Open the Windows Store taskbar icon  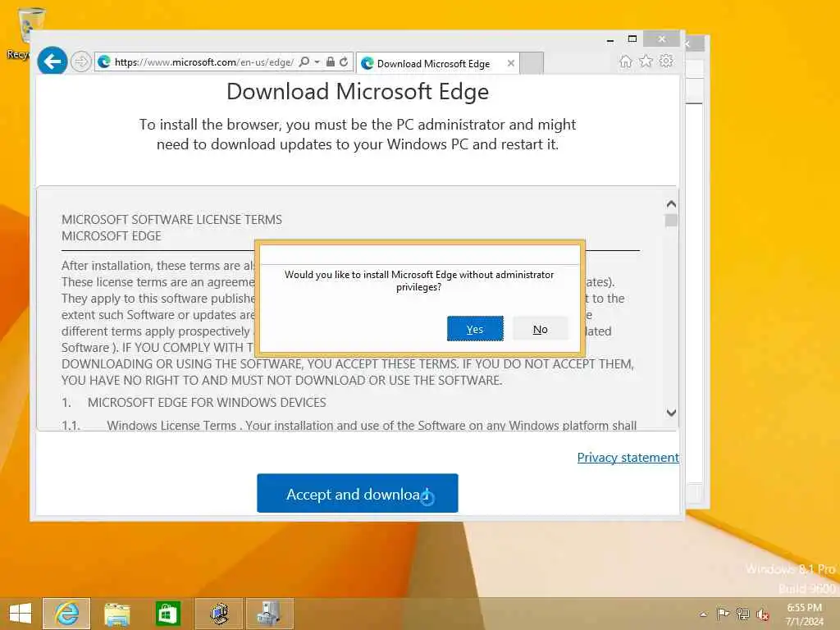point(167,614)
